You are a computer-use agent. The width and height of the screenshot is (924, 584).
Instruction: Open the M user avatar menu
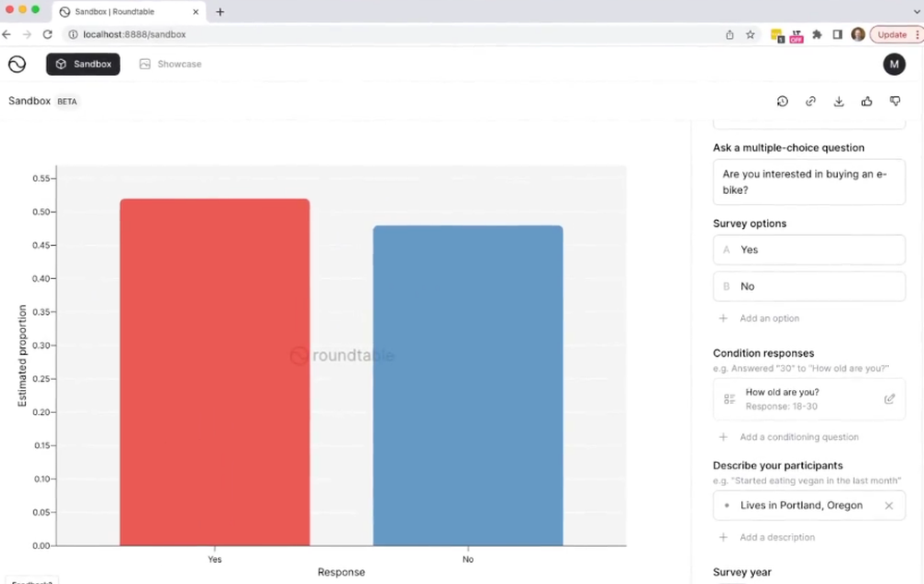coord(894,64)
